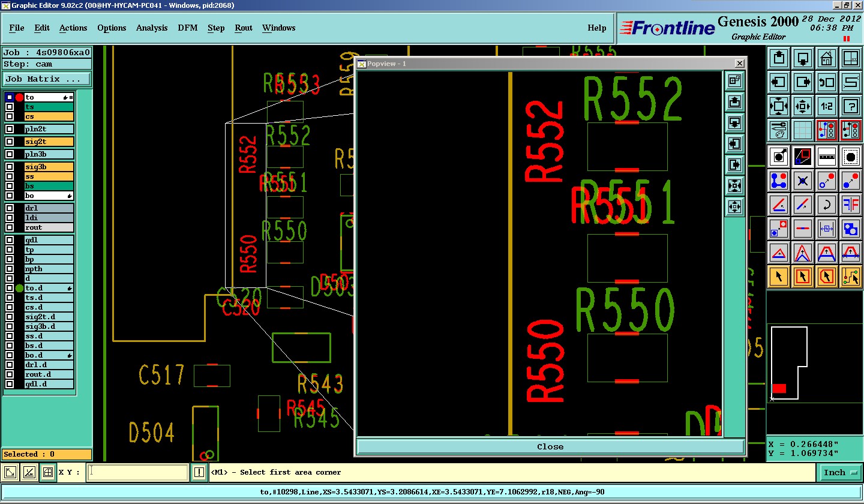Screen dimensions: 864x504
Task: Open the Analysis menu
Action: (x=152, y=28)
